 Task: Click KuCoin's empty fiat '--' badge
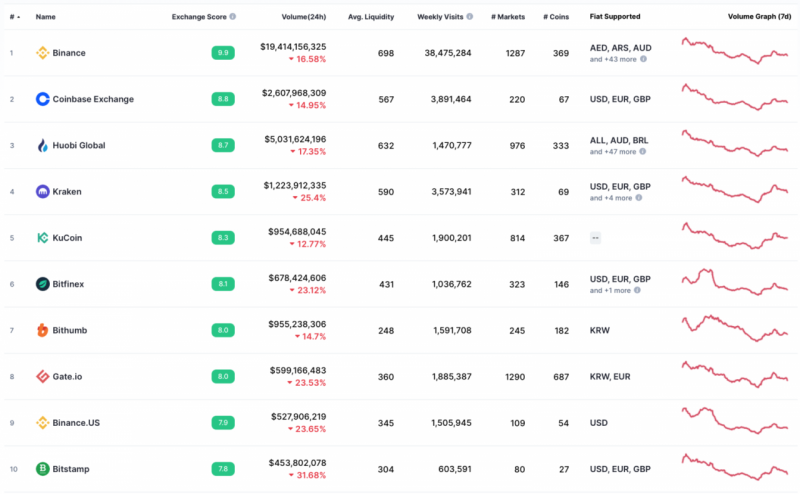tap(595, 238)
